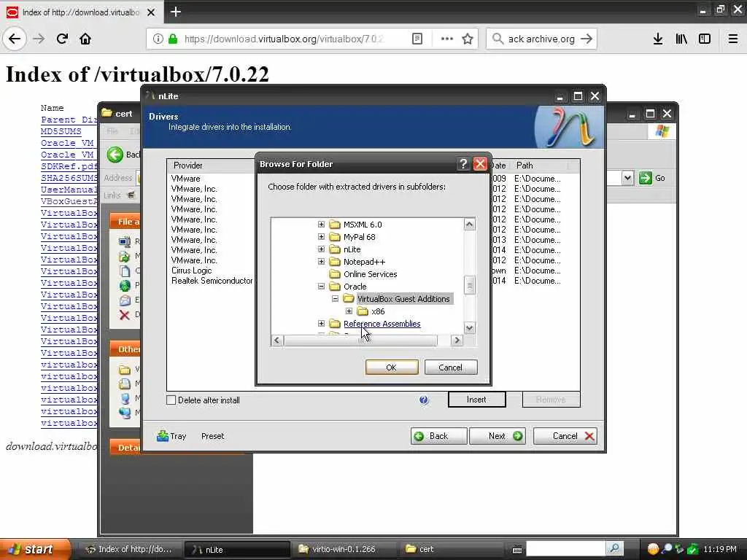747x560 pixels.
Task: Open nLite drivers help question icon
Action: coord(424,400)
